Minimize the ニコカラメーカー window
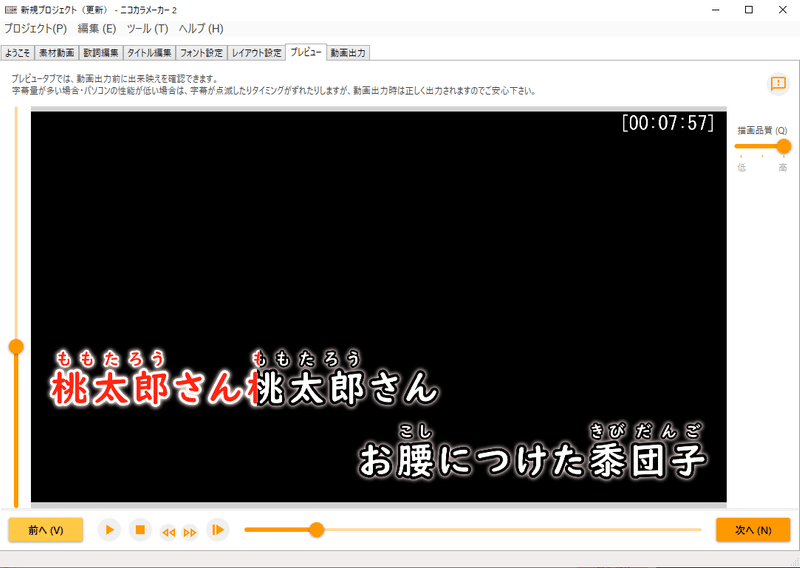The width and height of the screenshot is (800, 568). (x=716, y=10)
